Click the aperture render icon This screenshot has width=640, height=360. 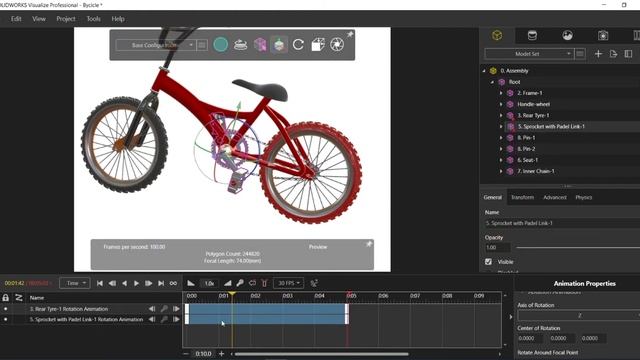coord(337,44)
